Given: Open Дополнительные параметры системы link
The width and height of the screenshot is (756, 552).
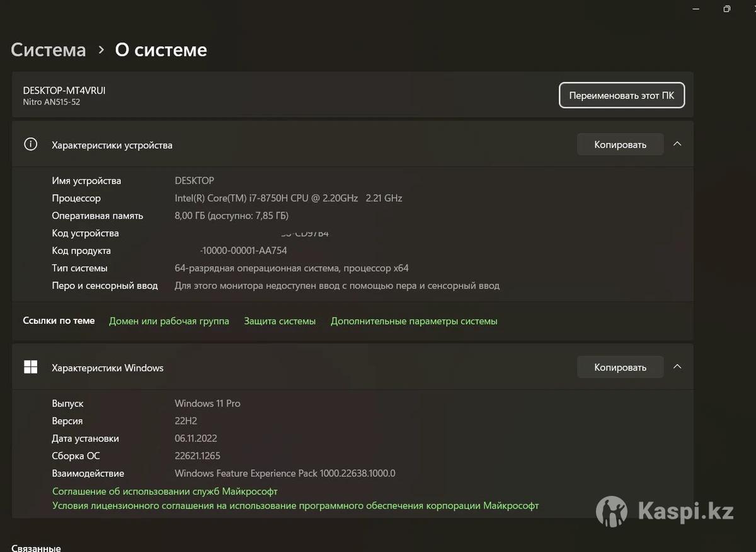Looking at the screenshot, I should click(414, 321).
